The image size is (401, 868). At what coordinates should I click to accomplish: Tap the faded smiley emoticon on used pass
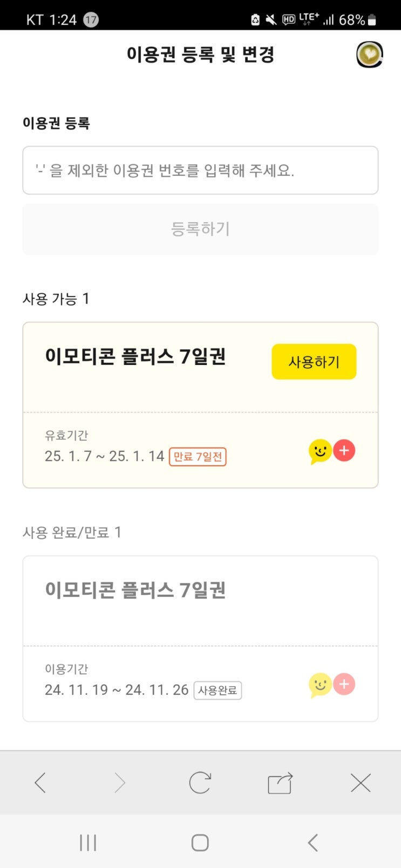320,685
